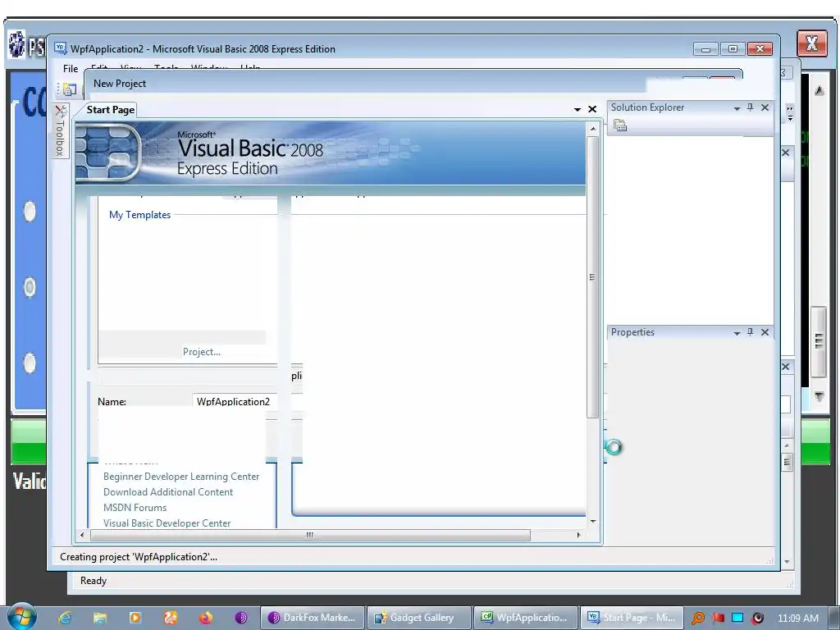
Task: Open the Windows Start menu orb
Action: (22, 617)
